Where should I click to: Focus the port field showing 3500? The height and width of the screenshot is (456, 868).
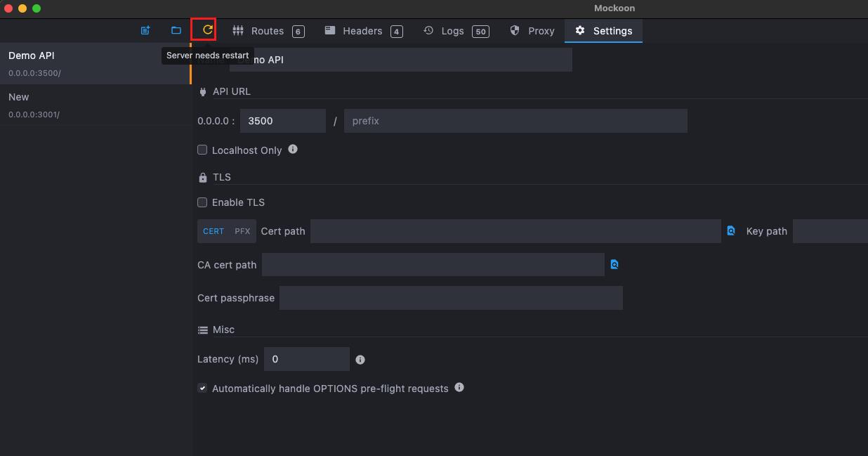click(x=282, y=121)
